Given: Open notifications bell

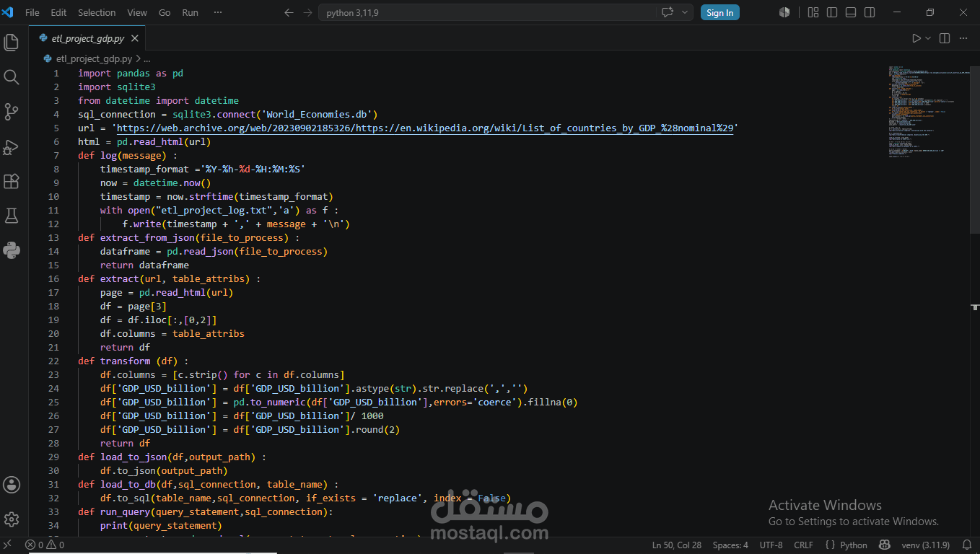Looking at the screenshot, I should click(966, 545).
